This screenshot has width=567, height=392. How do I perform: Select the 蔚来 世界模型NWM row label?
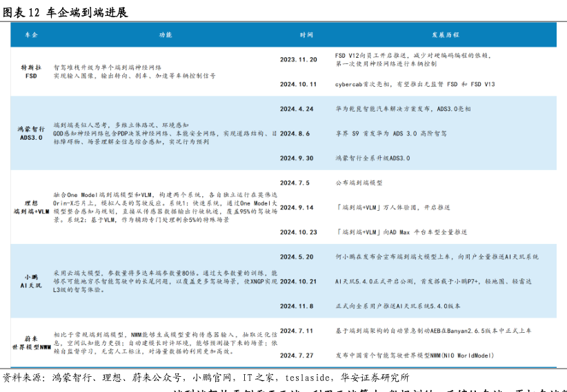pyautogui.click(x=31, y=342)
